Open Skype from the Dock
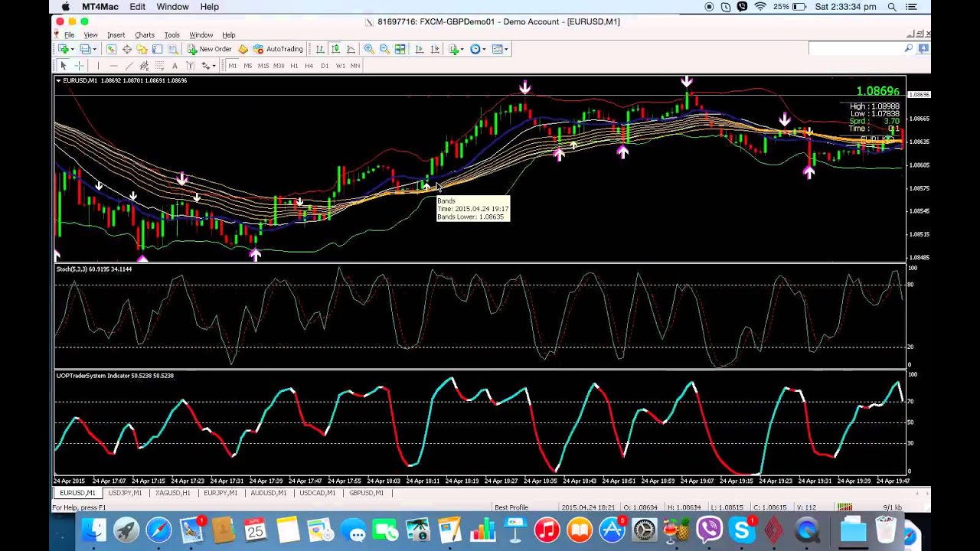Image resolution: width=980 pixels, height=551 pixels. (742, 530)
